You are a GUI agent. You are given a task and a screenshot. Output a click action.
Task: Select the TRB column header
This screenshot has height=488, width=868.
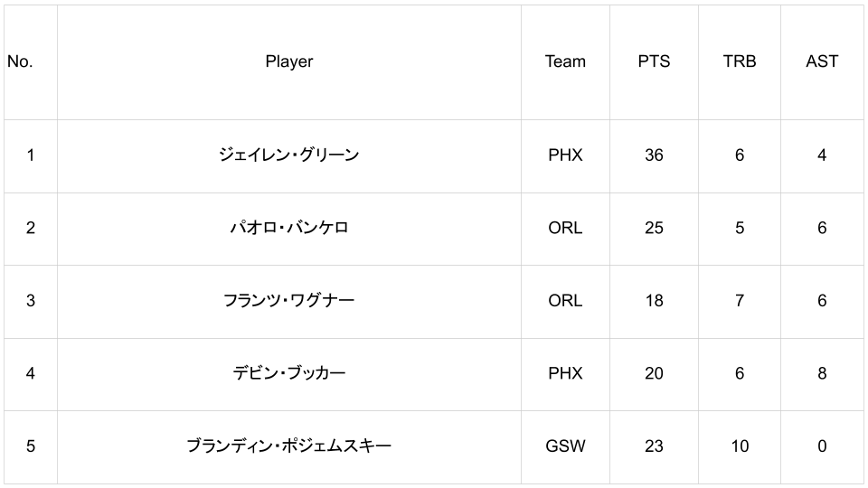tap(740, 61)
